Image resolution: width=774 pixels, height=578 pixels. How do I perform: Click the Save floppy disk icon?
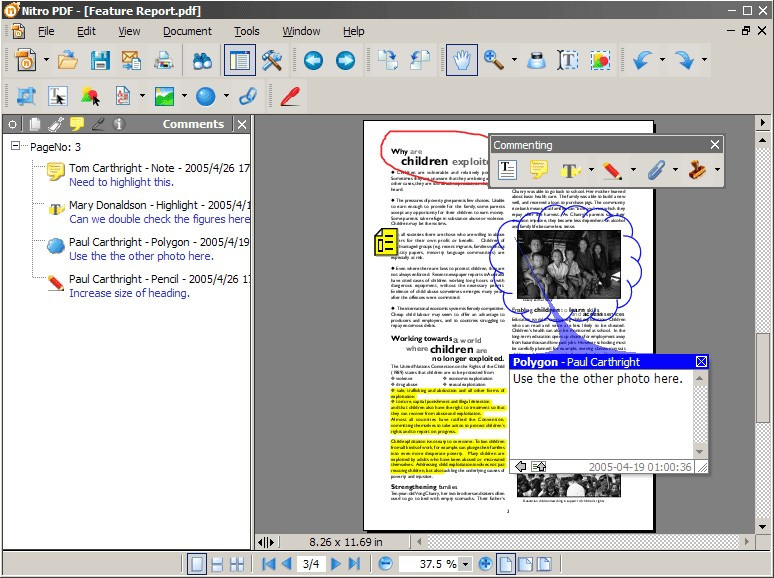click(x=100, y=61)
